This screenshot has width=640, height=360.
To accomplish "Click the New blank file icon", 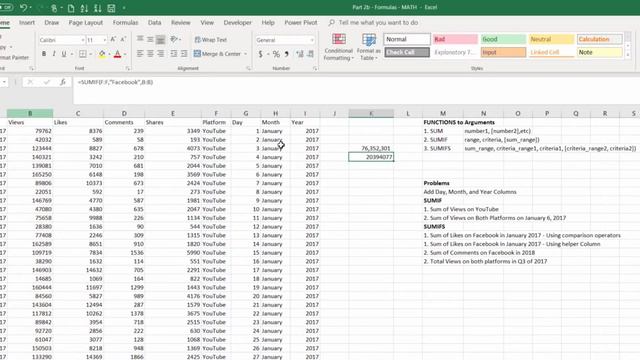I will [x=71, y=8].
